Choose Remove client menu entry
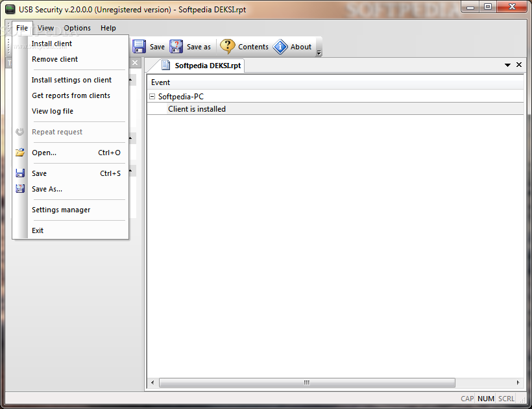 coord(70,59)
